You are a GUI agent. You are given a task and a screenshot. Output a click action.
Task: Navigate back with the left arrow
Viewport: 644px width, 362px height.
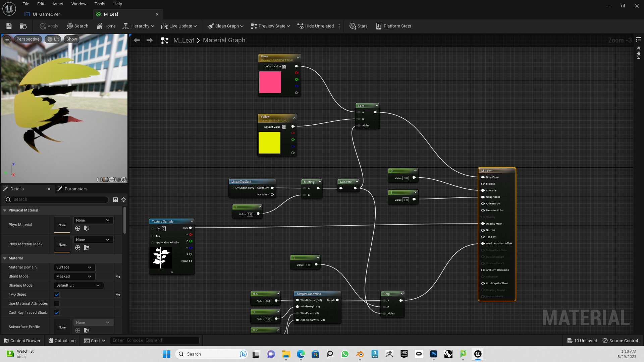(137, 40)
